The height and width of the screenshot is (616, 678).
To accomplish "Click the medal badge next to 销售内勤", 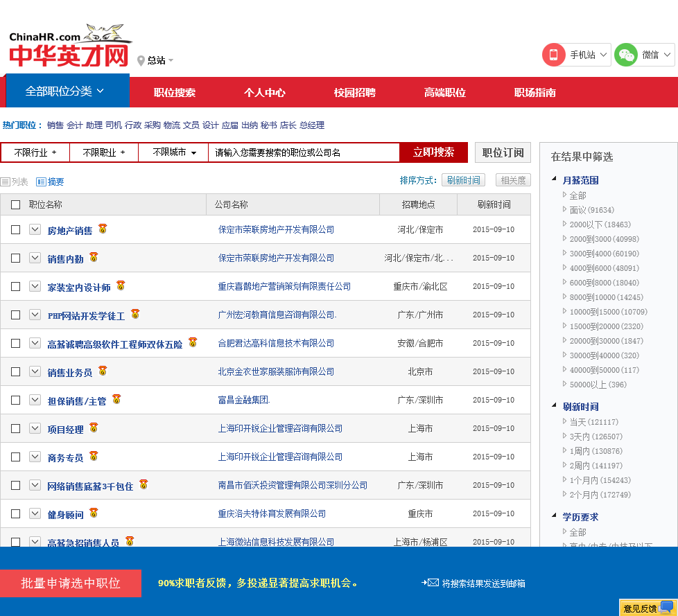I will pos(94,257).
